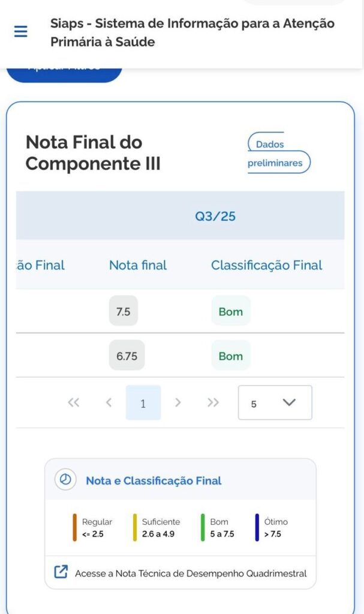Click the Nota final column header
This screenshot has height=614, width=364.
point(138,265)
